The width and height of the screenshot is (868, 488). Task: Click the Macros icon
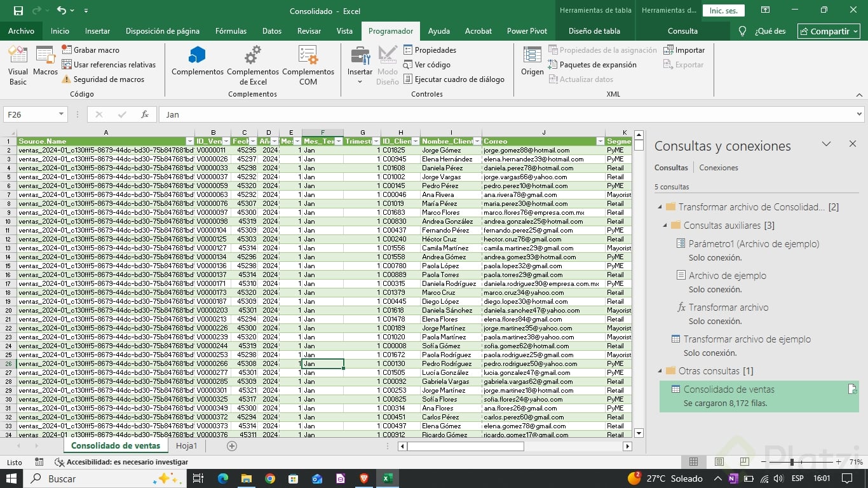pyautogui.click(x=45, y=62)
